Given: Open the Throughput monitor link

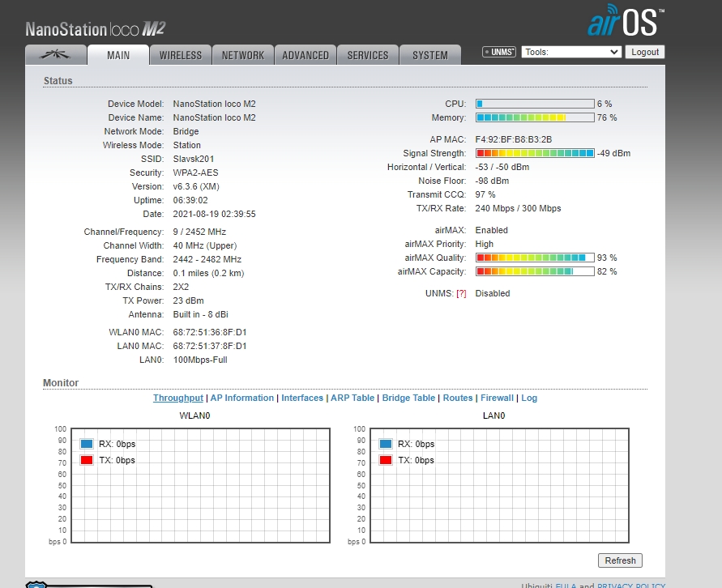Looking at the screenshot, I should tap(177, 398).
